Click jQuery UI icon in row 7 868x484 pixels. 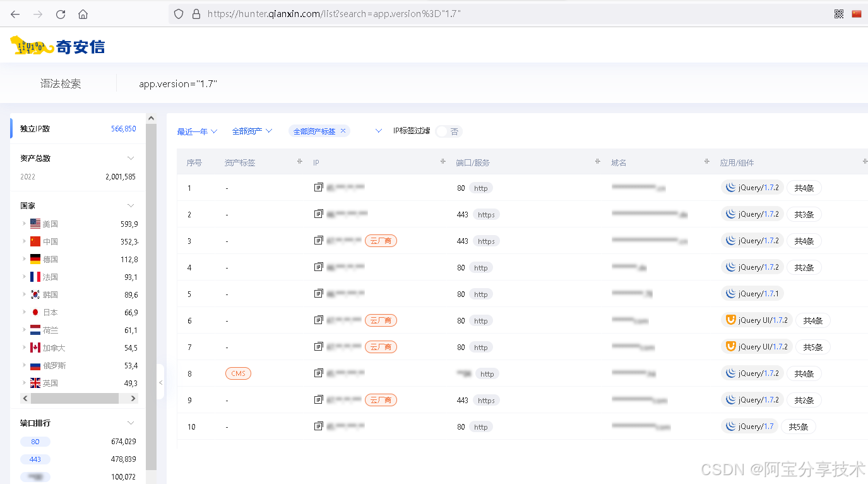point(731,347)
